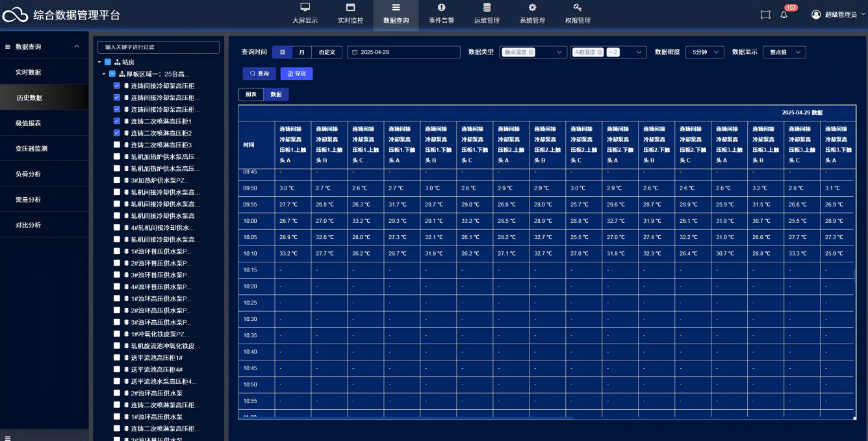Collapse the 数据查询 sidebar menu chevron
Viewport: 868px width, 441px height.
(x=77, y=47)
